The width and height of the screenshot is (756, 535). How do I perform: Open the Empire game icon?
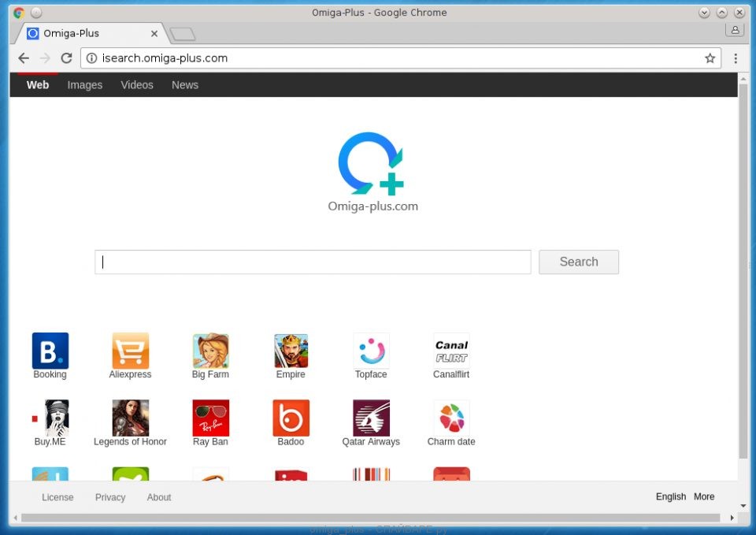291,351
